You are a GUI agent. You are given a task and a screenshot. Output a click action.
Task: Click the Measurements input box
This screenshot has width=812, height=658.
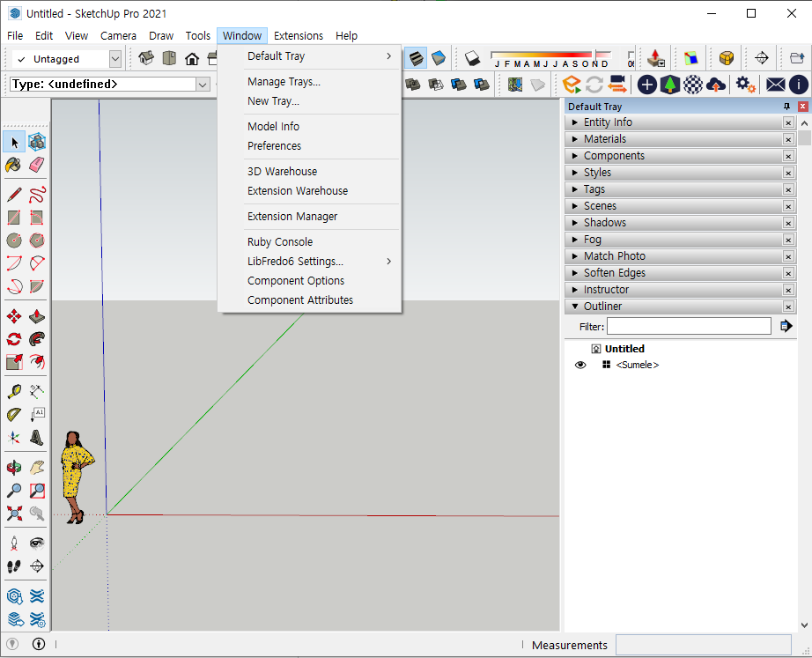click(703, 645)
